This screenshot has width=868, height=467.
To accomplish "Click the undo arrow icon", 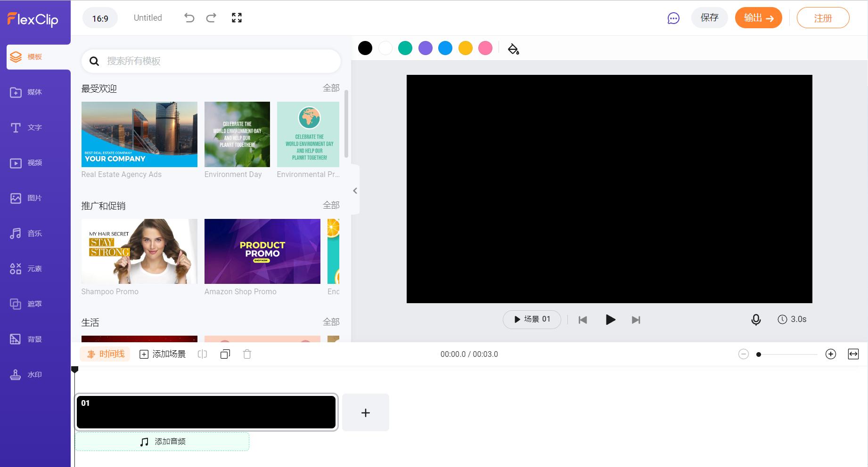I will point(189,18).
